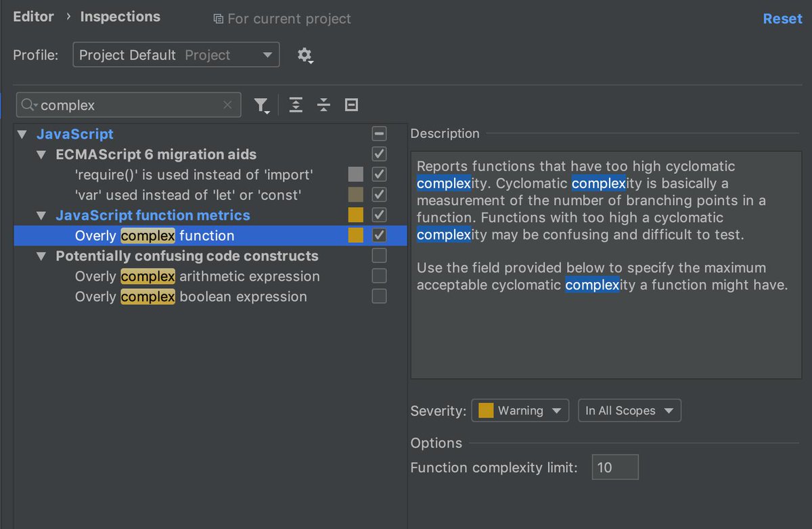The height and width of the screenshot is (529, 812).
Task: Uncheck JavaScript function metrics checkbox
Action: click(380, 215)
